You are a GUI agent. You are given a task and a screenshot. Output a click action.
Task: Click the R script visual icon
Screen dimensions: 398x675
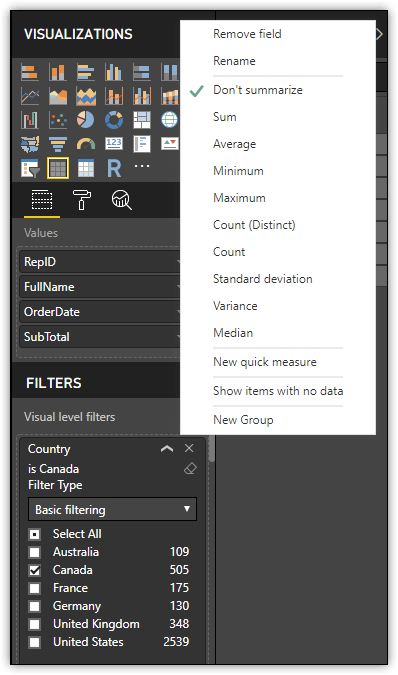(114, 168)
